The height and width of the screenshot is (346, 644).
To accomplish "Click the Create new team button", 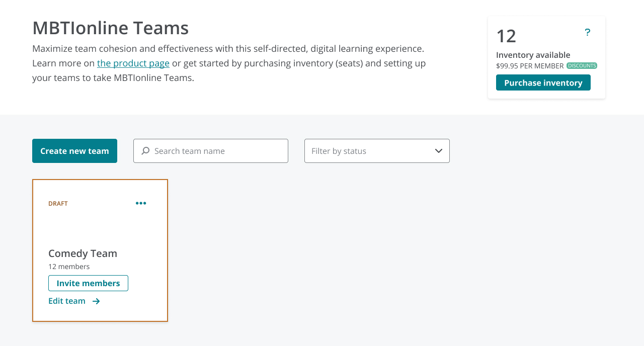I will tap(74, 151).
